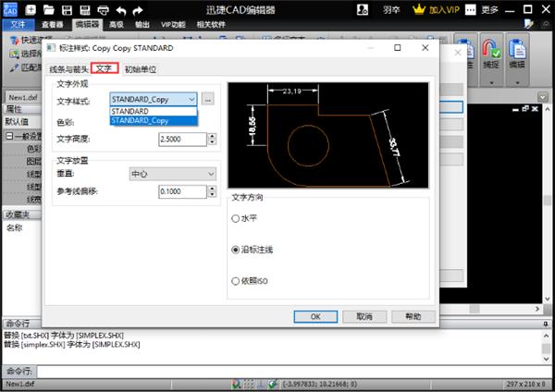Select the 依照ISO radio button
This screenshot has width=555, height=392.
[x=235, y=280]
